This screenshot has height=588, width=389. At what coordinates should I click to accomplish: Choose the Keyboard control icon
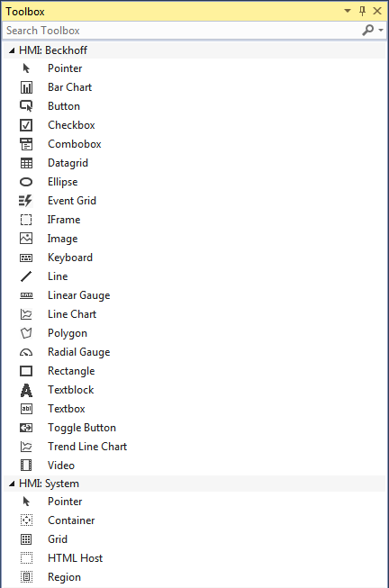tap(26, 258)
